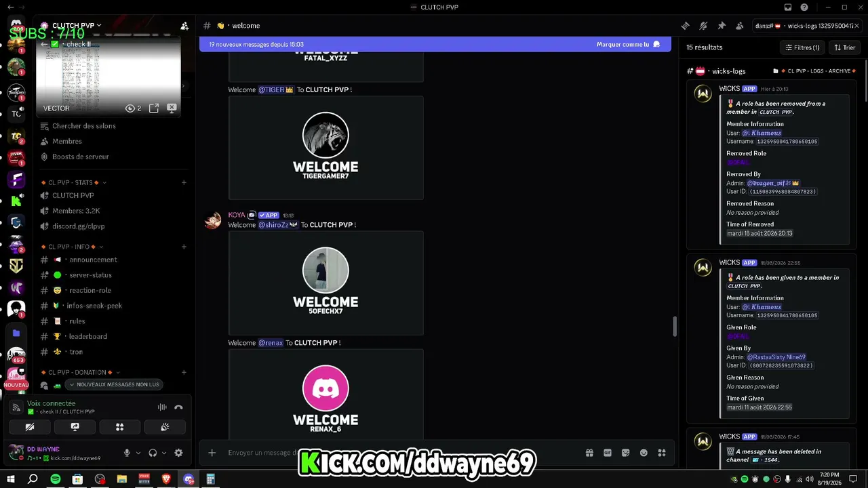Click Marquer comme lu
Screen dimensions: 868x488
pyautogui.click(x=628, y=44)
